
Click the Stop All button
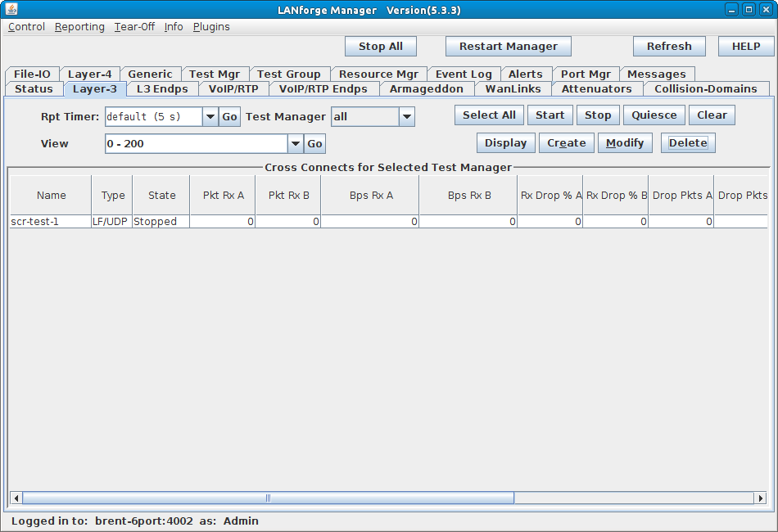point(381,46)
